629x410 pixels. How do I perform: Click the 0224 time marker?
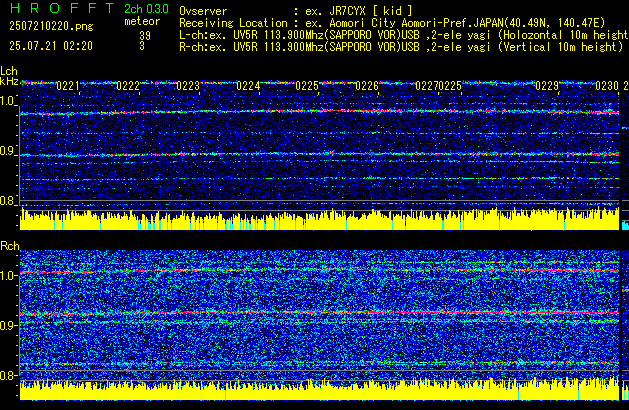248,86
